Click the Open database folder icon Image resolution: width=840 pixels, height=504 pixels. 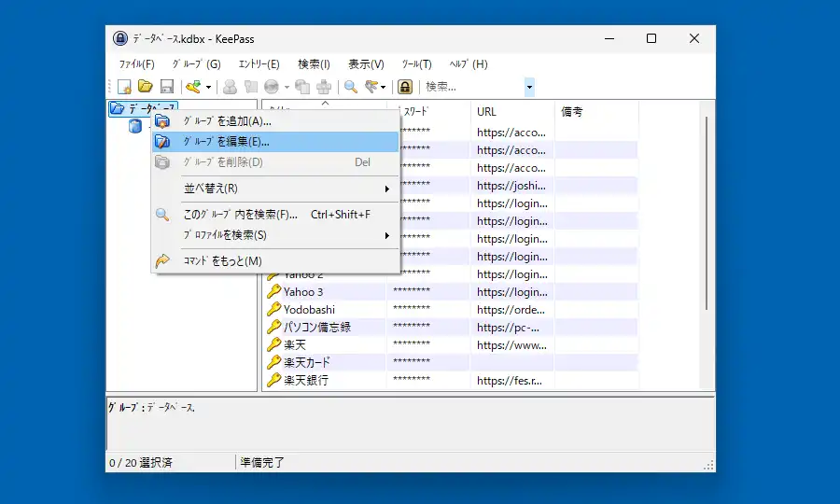(x=146, y=87)
